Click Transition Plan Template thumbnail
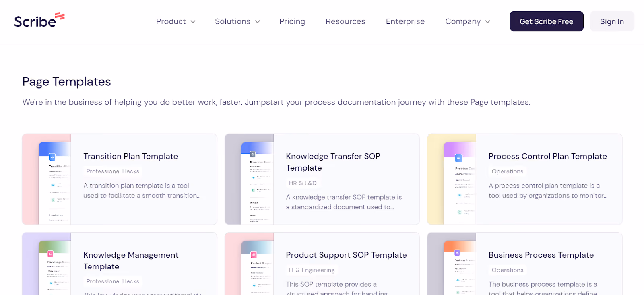The image size is (644, 295). [x=47, y=179]
